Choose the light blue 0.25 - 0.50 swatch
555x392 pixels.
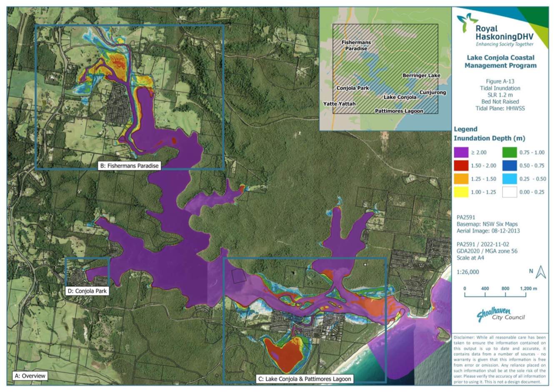[510, 179]
